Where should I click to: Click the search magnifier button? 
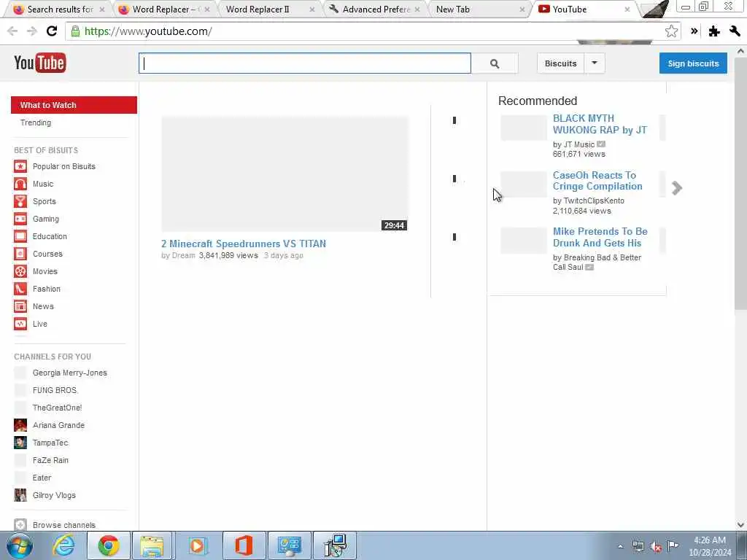pyautogui.click(x=495, y=63)
